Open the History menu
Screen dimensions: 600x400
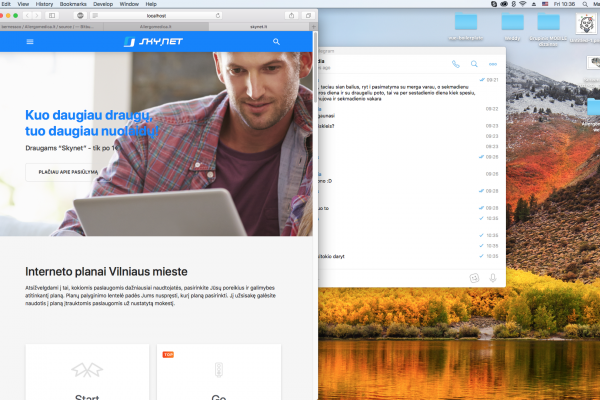click(x=44, y=4)
